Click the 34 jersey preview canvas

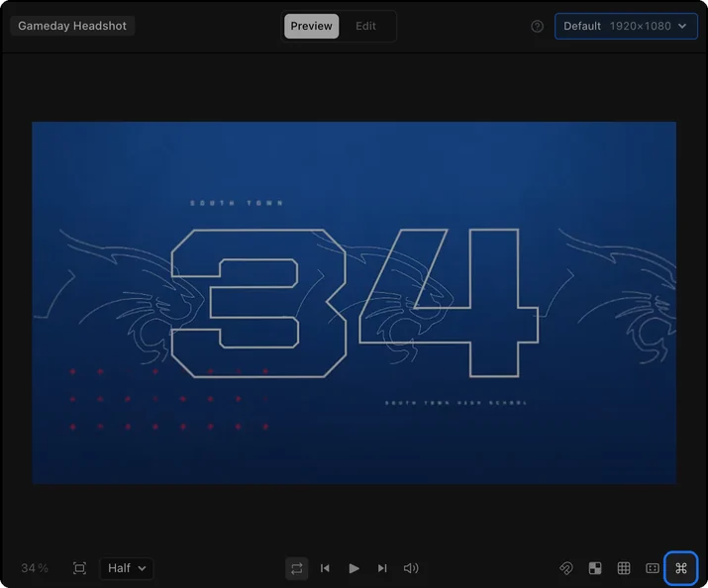354,303
